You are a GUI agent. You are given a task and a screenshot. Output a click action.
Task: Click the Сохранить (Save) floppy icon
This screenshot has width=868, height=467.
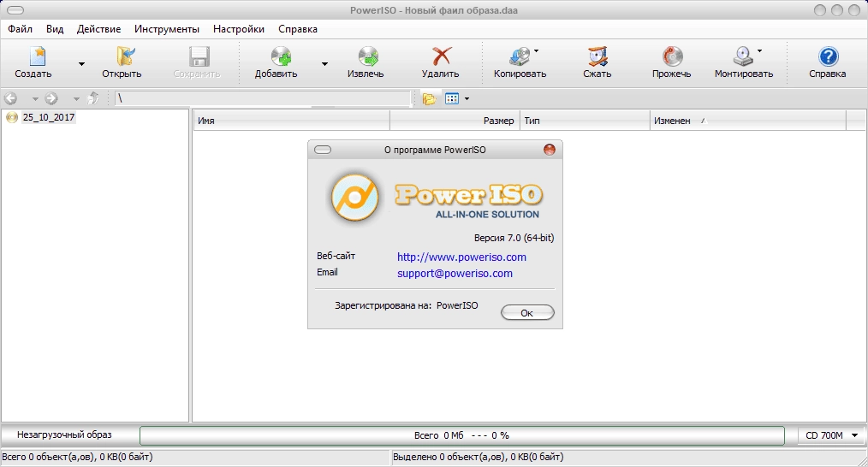pyautogui.click(x=199, y=56)
